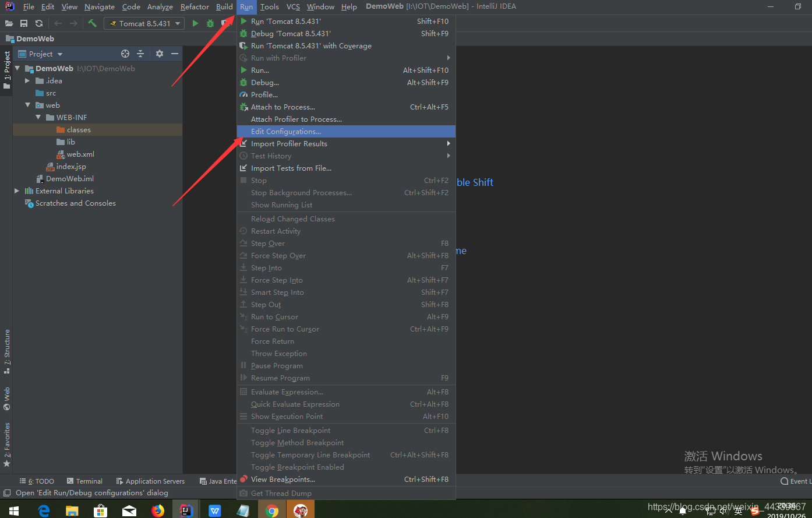Open the VCS menu
812x518 pixels.
[x=294, y=6]
